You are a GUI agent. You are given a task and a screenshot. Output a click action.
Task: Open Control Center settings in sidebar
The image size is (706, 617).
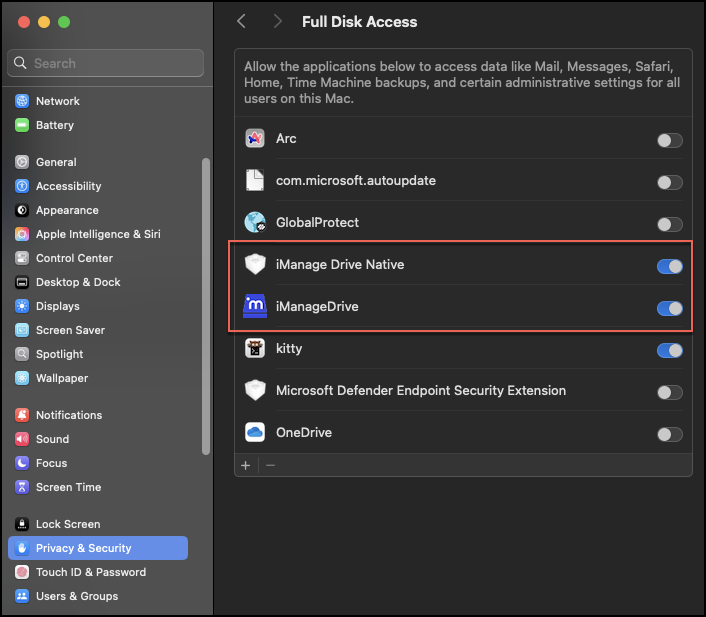point(74,258)
